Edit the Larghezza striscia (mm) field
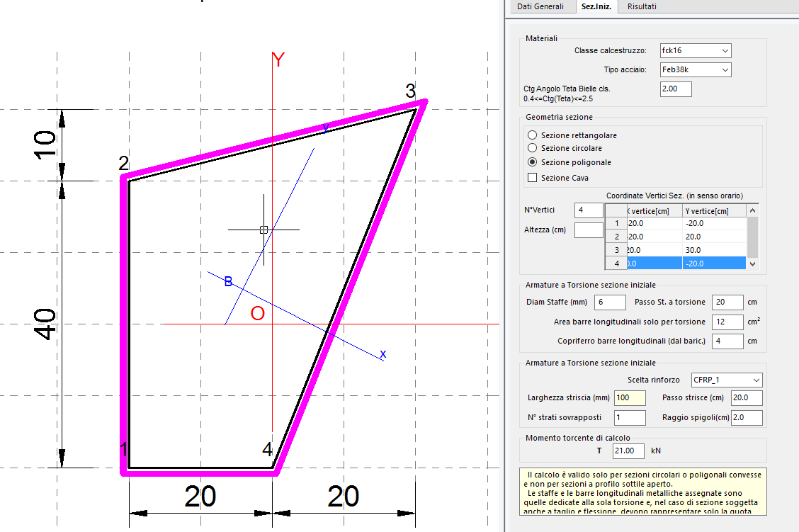 (x=630, y=398)
